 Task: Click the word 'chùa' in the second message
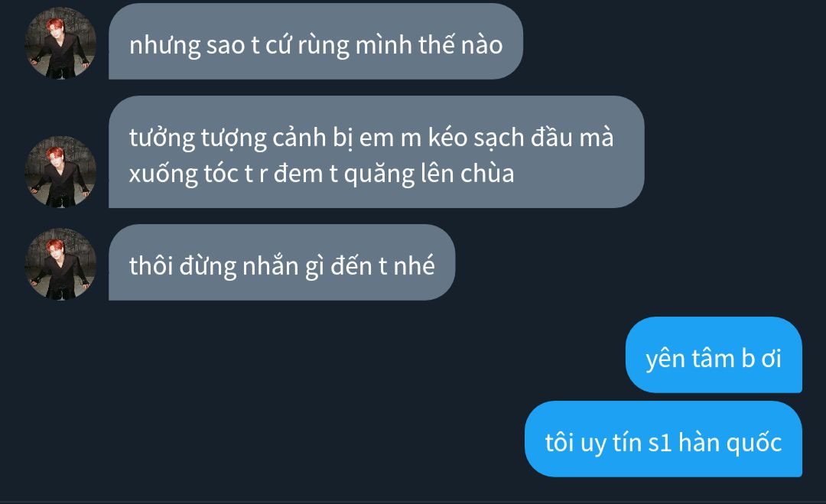[x=487, y=174]
